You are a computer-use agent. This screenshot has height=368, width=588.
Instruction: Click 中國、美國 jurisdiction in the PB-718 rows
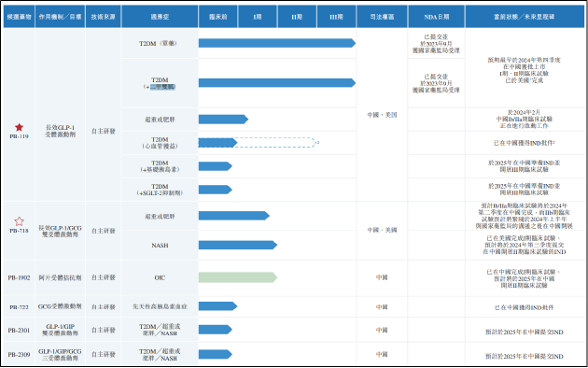tap(382, 230)
